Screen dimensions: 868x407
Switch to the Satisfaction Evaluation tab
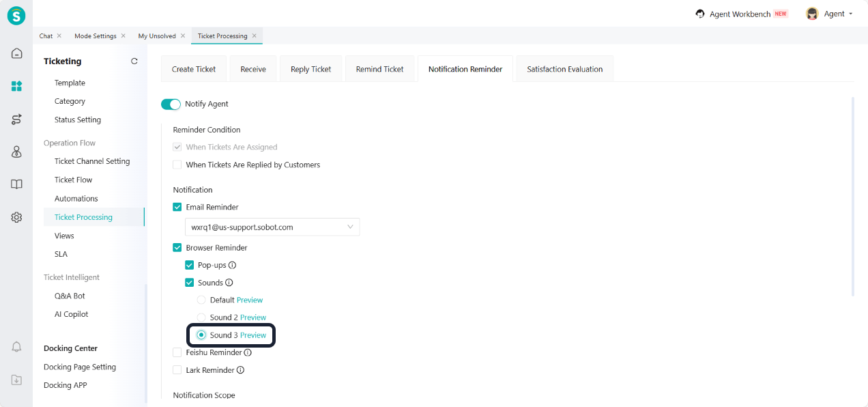pyautogui.click(x=564, y=69)
